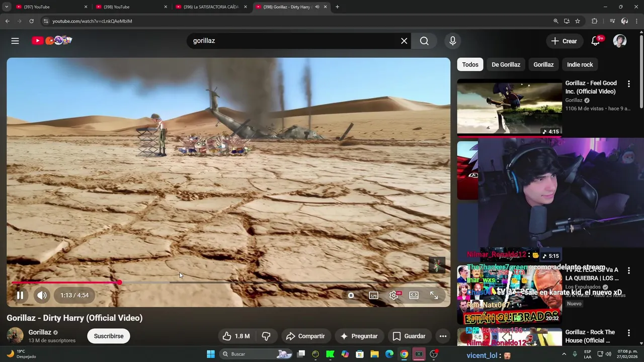The image size is (644, 362).
Task: Select the Gorillaz filter chip
Action: (543, 64)
